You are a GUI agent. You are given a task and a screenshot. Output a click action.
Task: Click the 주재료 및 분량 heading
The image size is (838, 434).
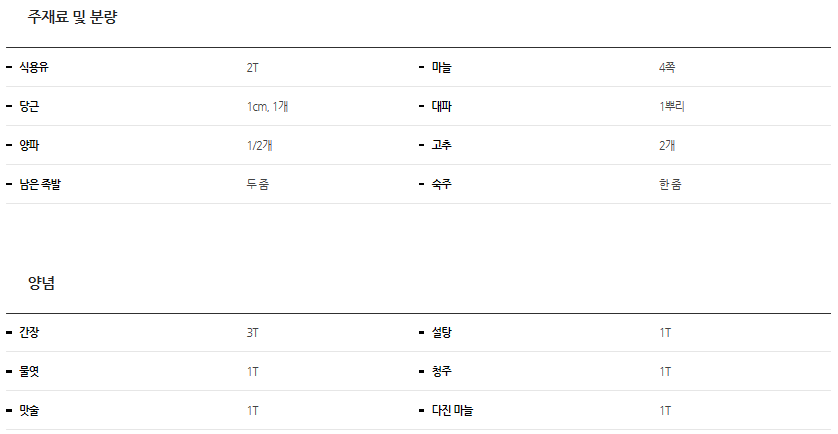[73, 17]
